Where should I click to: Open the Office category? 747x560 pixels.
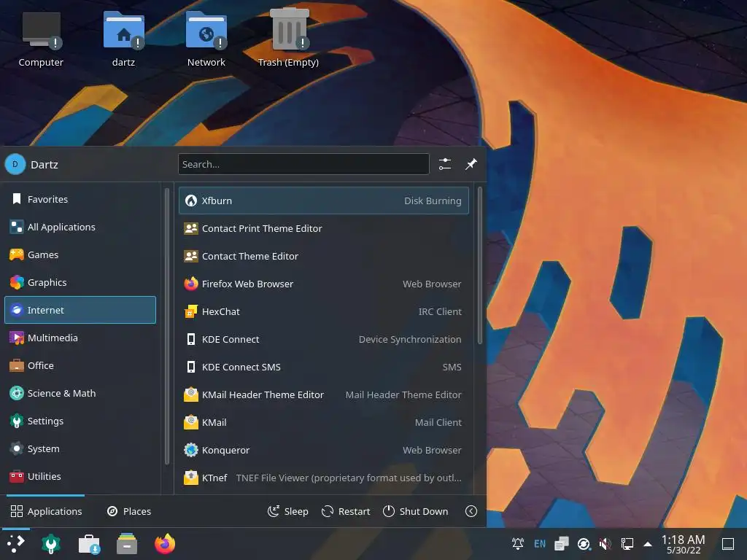[80, 365]
